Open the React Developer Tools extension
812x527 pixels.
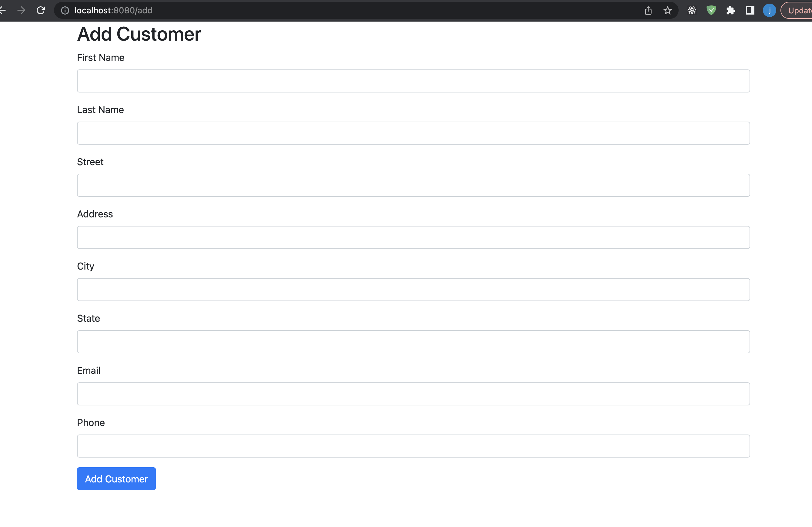[692, 10]
